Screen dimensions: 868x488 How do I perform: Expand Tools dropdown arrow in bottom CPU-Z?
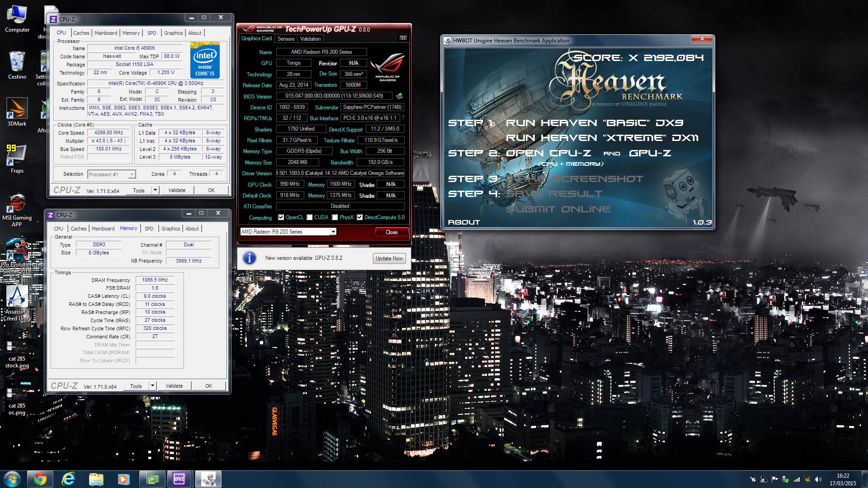(x=152, y=386)
